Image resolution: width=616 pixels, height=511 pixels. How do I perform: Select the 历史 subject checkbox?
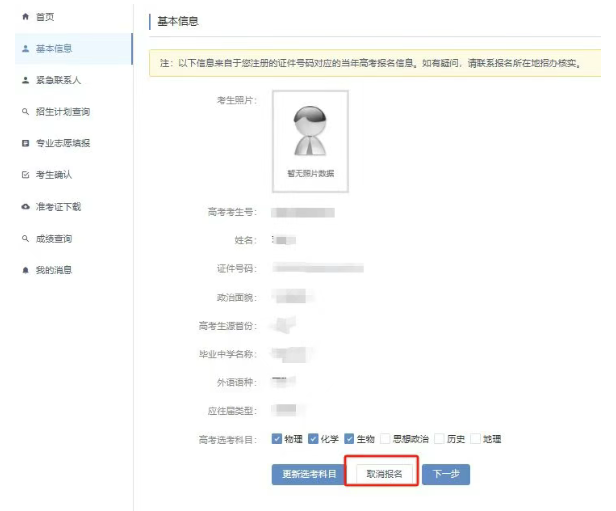(439, 438)
